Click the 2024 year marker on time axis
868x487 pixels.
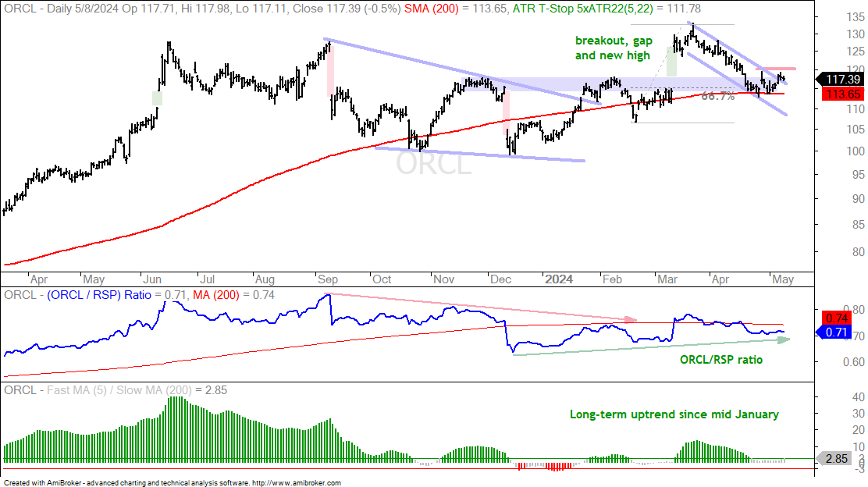[559, 279]
